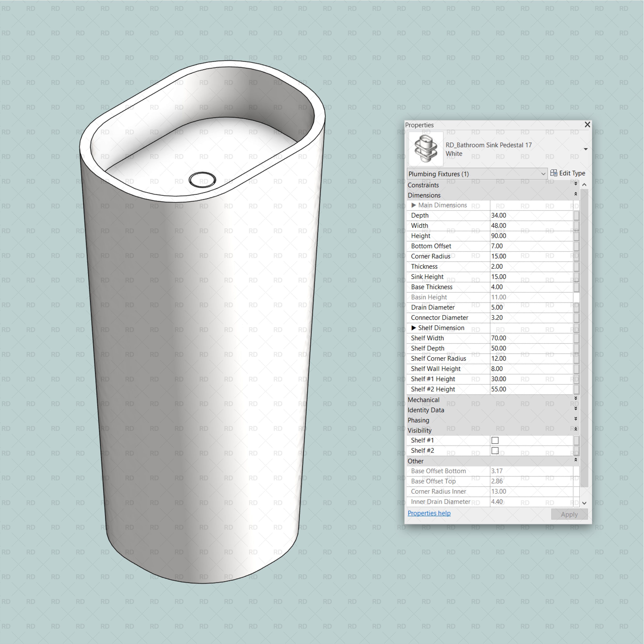
Task: Enable the Shelf #2 visibility checkbox
Action: [x=495, y=451]
